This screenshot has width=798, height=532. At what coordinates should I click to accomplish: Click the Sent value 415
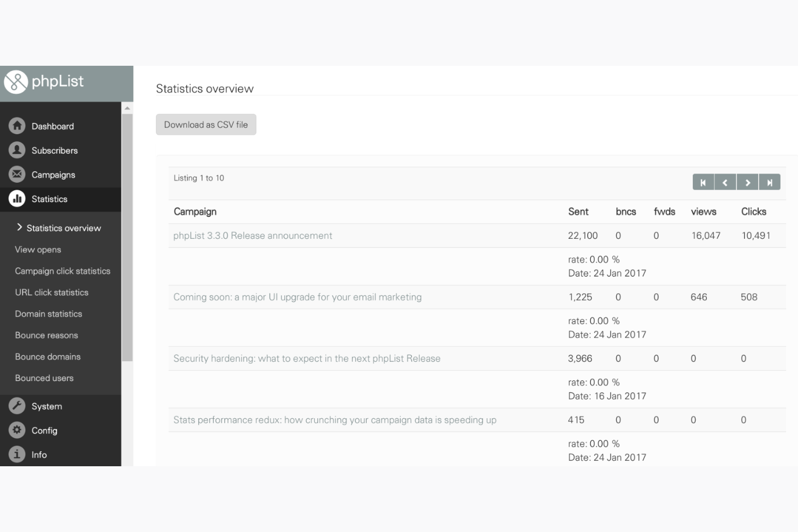coord(576,420)
